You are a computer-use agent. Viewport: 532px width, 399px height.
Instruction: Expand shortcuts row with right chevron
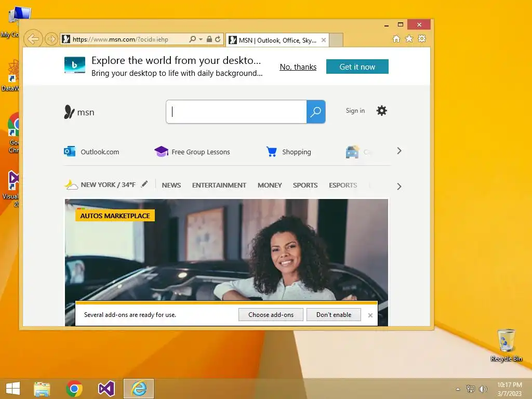click(x=399, y=151)
